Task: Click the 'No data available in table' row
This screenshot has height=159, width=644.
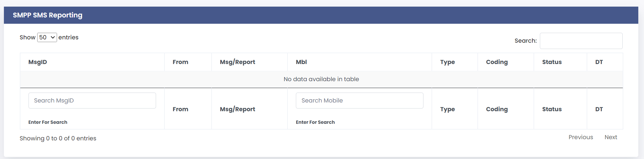Action: (321, 79)
